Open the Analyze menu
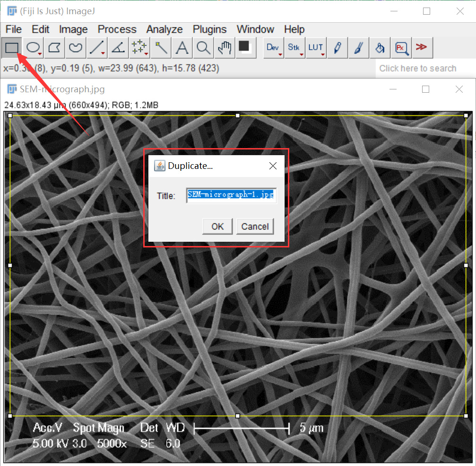 [x=164, y=29]
